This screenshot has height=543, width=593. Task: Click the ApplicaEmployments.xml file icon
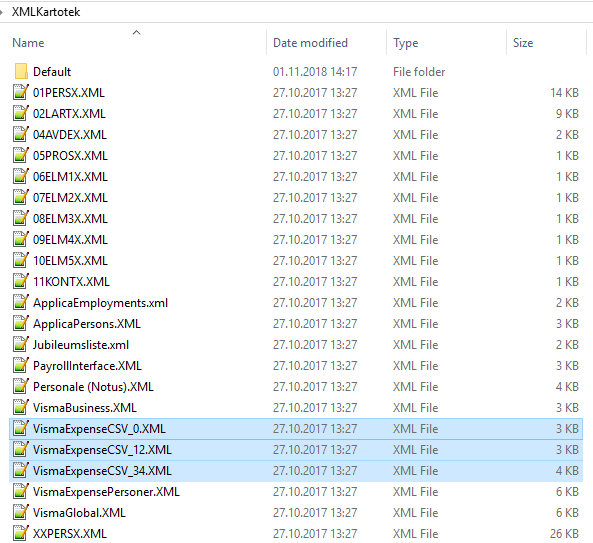coord(21,303)
